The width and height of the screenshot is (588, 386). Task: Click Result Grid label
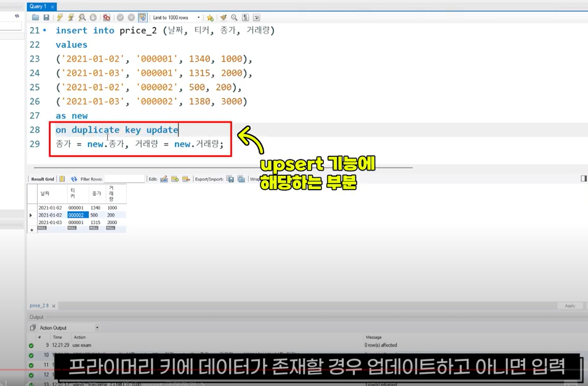click(x=42, y=179)
